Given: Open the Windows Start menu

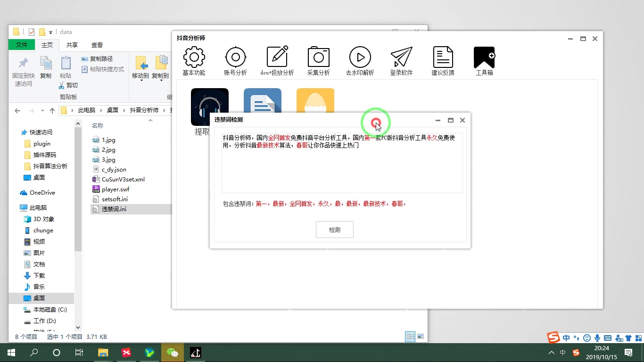Looking at the screenshot, I should tap(11, 352).
